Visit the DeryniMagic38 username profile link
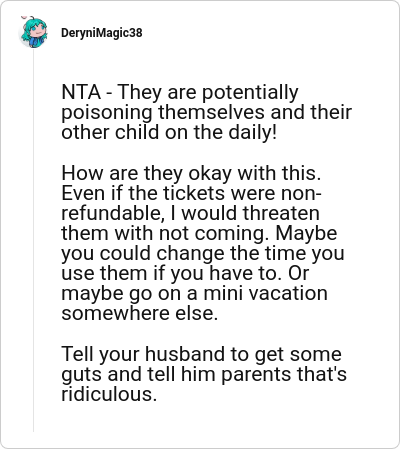Image resolution: width=400 pixels, height=449 pixels. (x=102, y=33)
